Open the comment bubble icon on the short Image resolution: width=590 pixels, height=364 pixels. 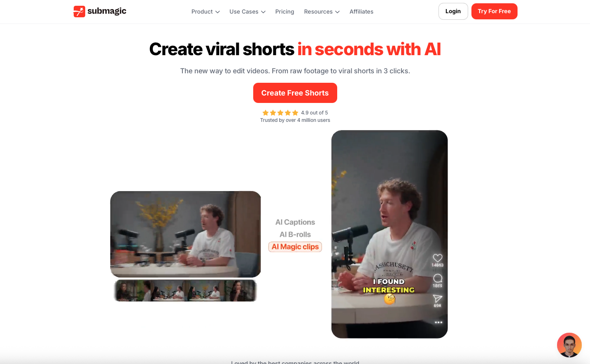[438, 278]
